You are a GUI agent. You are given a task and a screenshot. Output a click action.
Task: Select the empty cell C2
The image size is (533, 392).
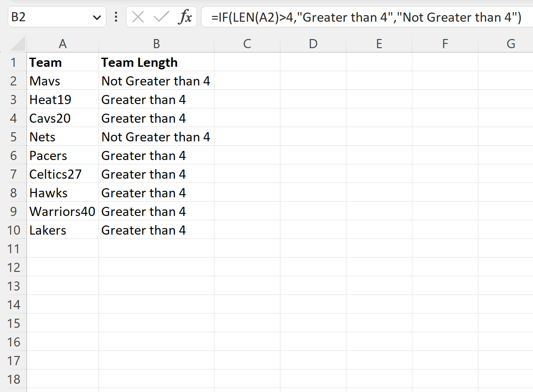tap(247, 81)
